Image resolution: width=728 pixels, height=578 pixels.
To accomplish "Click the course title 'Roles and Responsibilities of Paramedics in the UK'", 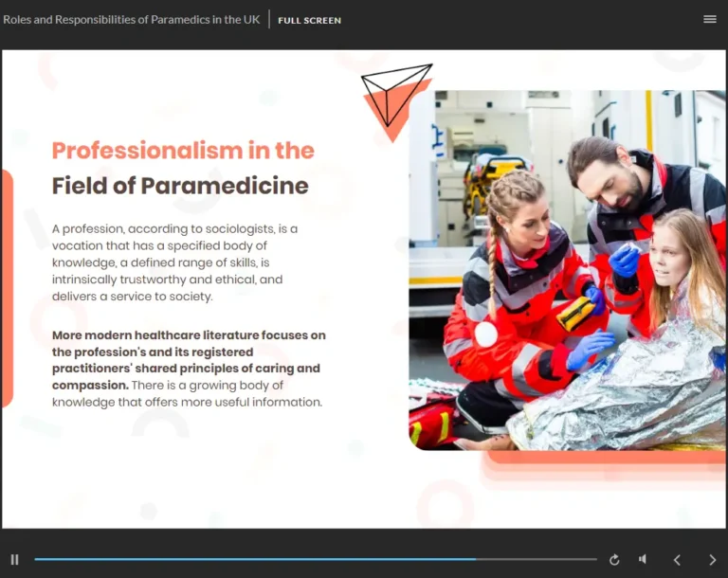I will point(132,20).
